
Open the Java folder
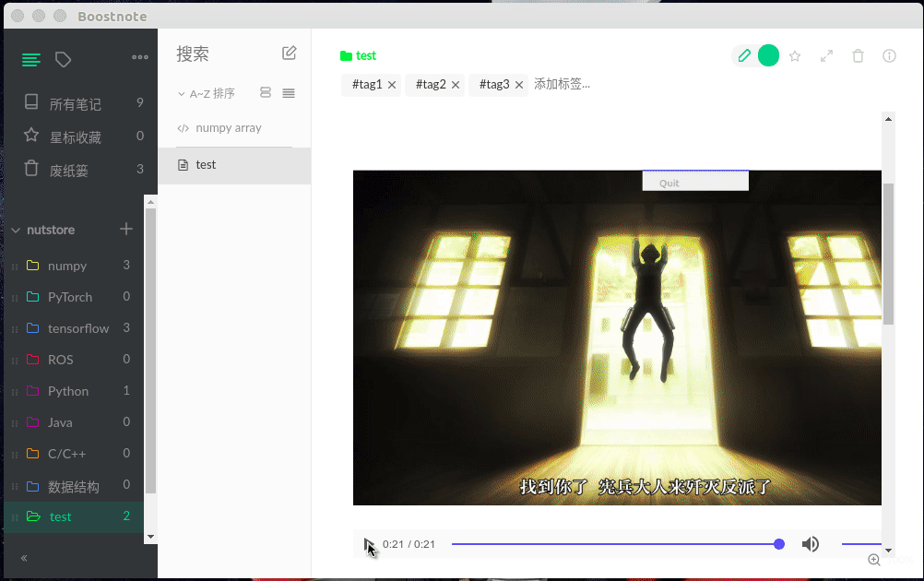[74, 421]
